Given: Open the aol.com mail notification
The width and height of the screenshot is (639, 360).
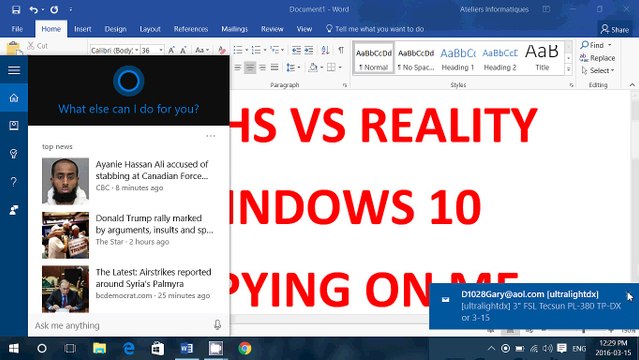Looking at the screenshot, I should coord(534,306).
